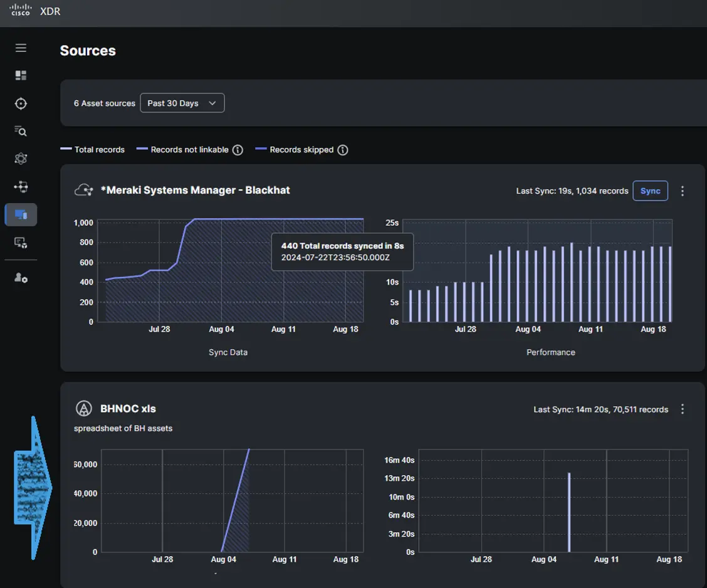Open the Administration user icon

21,278
